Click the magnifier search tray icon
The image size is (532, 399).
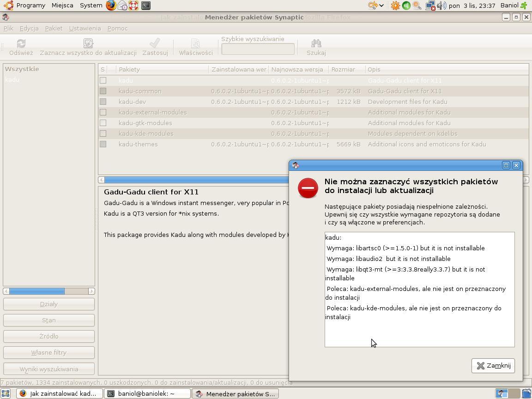[417, 6]
